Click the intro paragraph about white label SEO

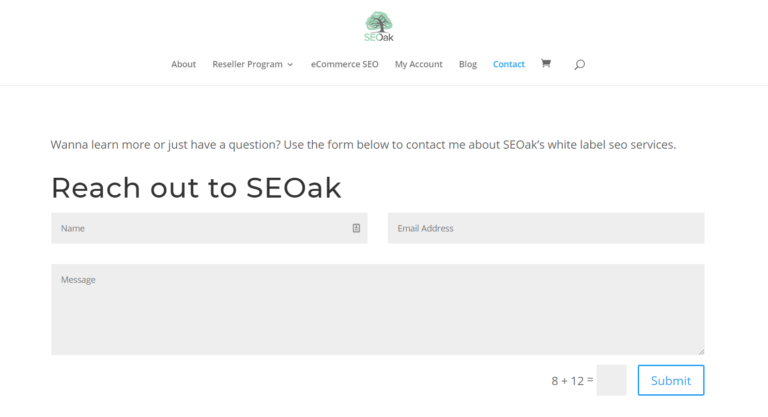pyautogui.click(x=363, y=144)
